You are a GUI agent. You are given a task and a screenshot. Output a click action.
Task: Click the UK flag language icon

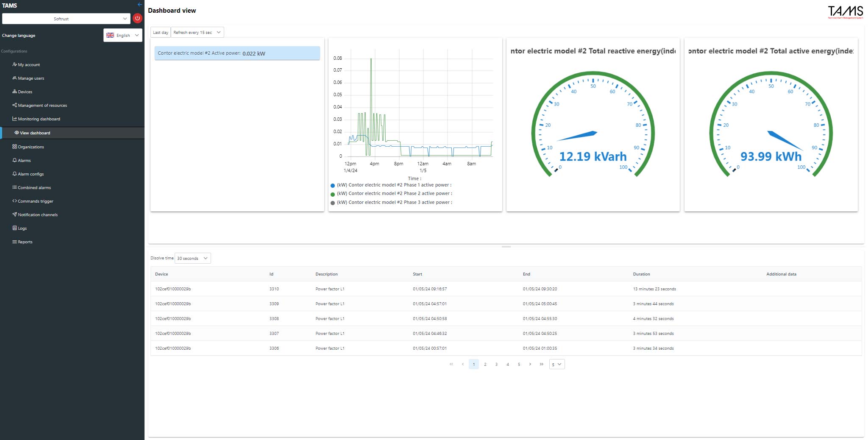pyautogui.click(x=110, y=35)
